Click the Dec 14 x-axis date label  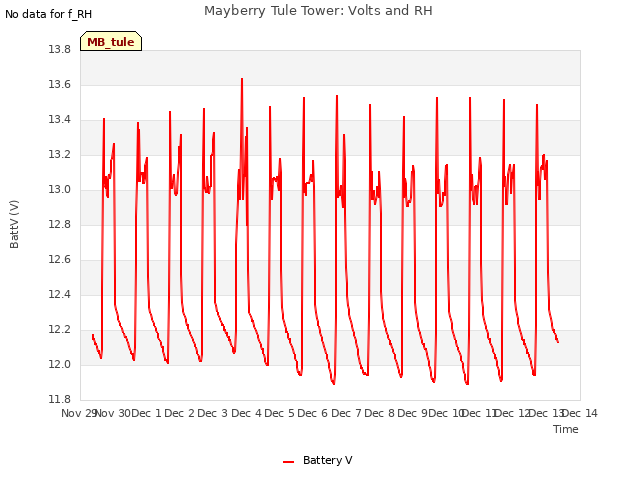click(x=580, y=413)
